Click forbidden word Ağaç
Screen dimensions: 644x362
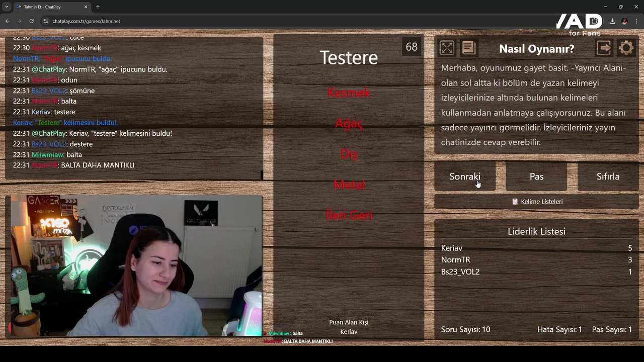349,124
